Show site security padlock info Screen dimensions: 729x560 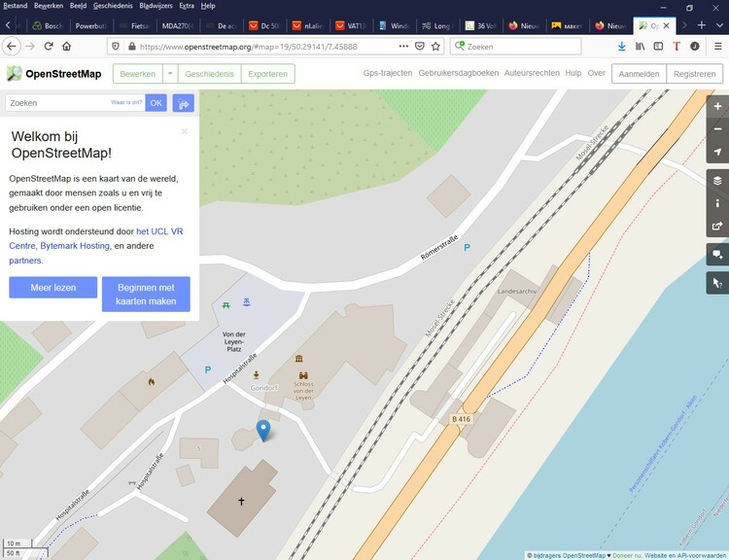click(132, 46)
